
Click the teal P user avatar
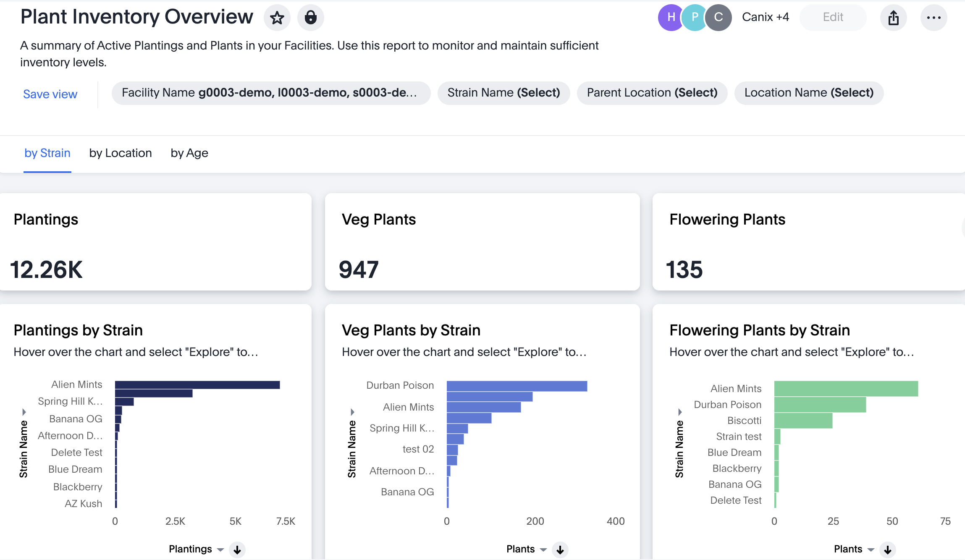click(x=695, y=17)
